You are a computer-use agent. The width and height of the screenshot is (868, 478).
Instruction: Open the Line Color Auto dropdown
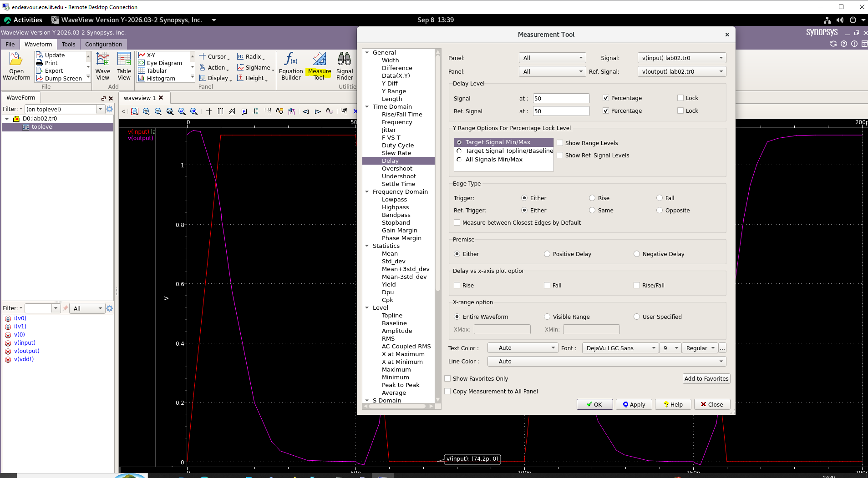[x=607, y=361]
